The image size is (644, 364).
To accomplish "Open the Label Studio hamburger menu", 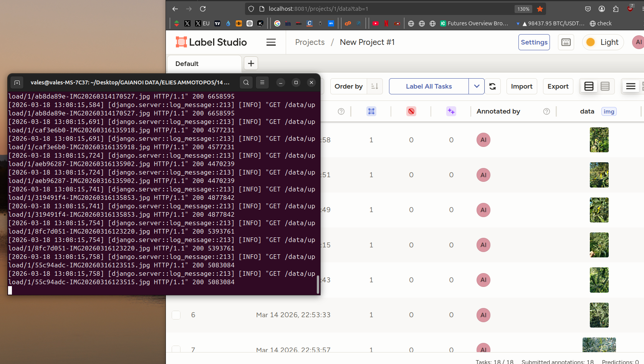I will tap(271, 42).
